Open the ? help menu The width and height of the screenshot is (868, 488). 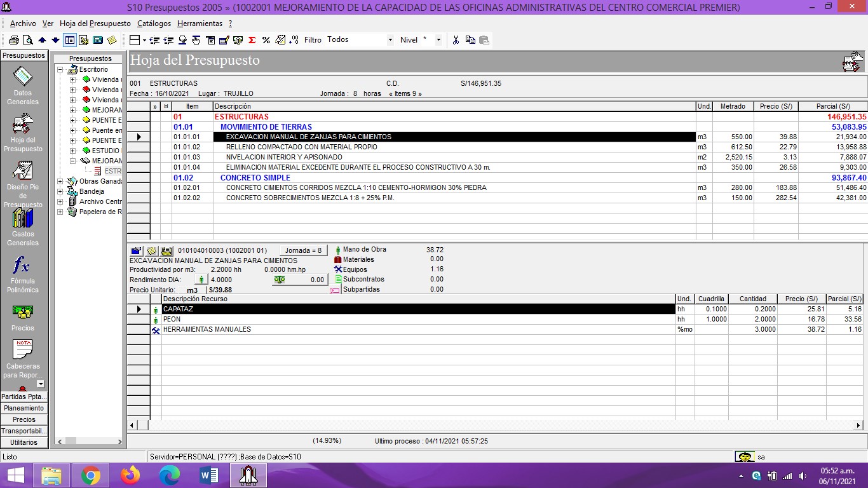230,24
